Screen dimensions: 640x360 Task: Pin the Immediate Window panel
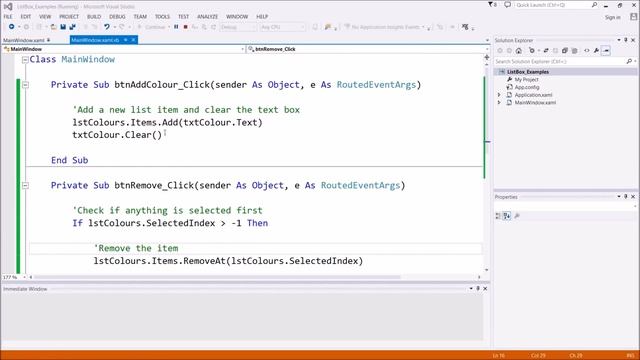tap(478, 289)
